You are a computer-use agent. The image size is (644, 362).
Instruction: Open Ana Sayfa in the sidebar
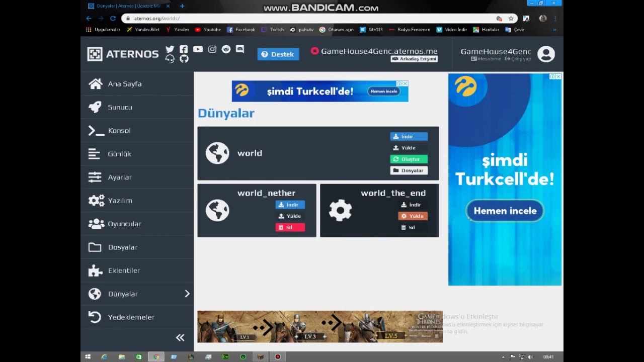coord(137,84)
